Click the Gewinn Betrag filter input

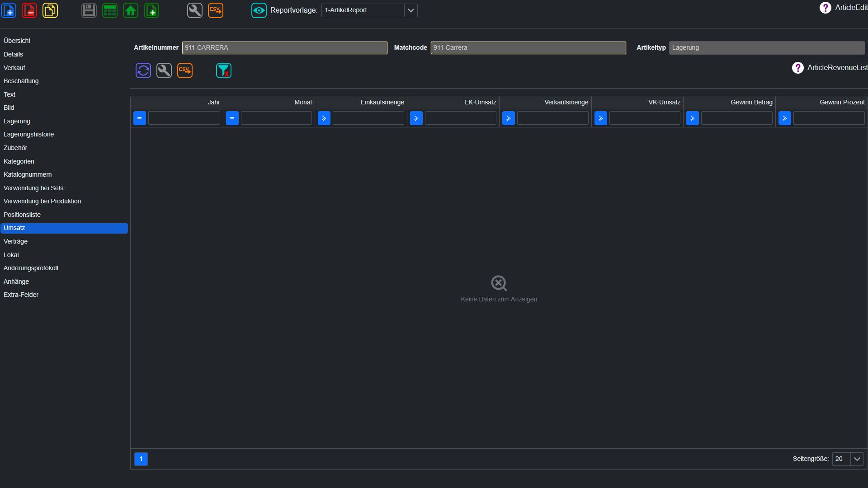(737, 118)
